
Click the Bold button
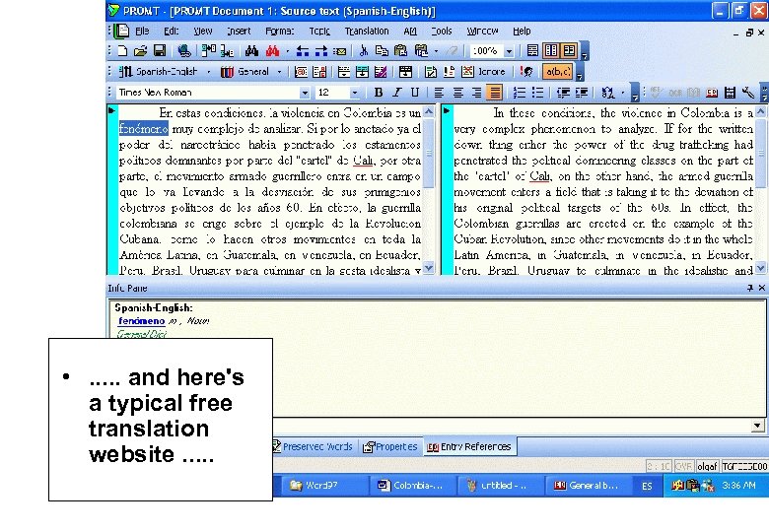point(379,92)
